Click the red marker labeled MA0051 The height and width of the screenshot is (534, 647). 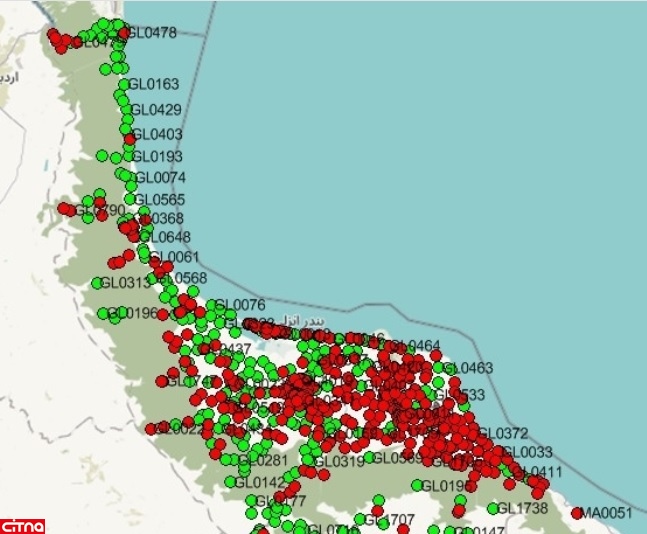(x=577, y=513)
